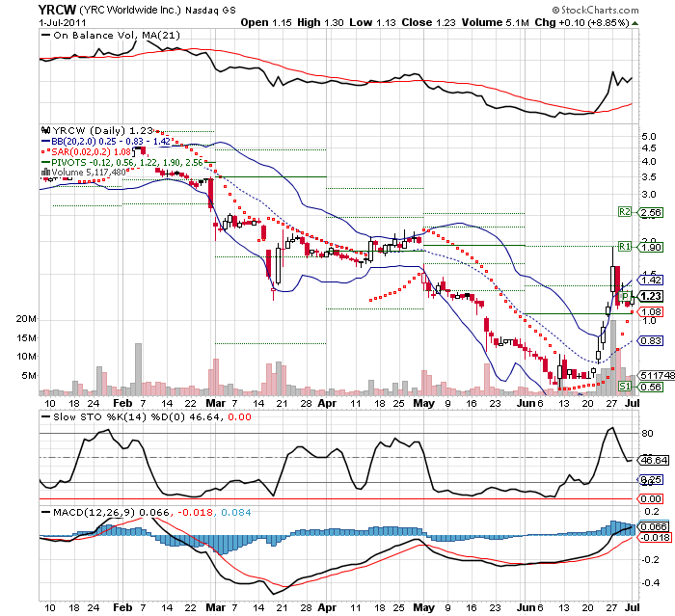
Task: Click the '10M' volume axis label
Action: click(26, 357)
